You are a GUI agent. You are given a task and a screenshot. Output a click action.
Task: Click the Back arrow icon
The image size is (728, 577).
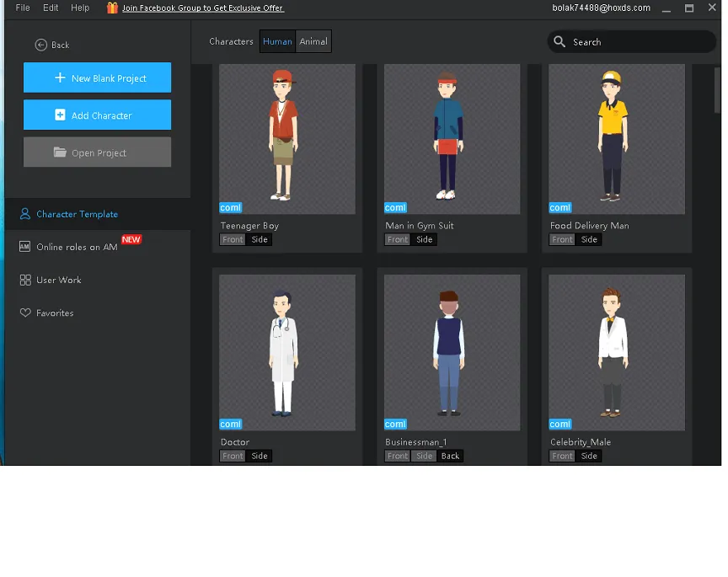(x=41, y=45)
